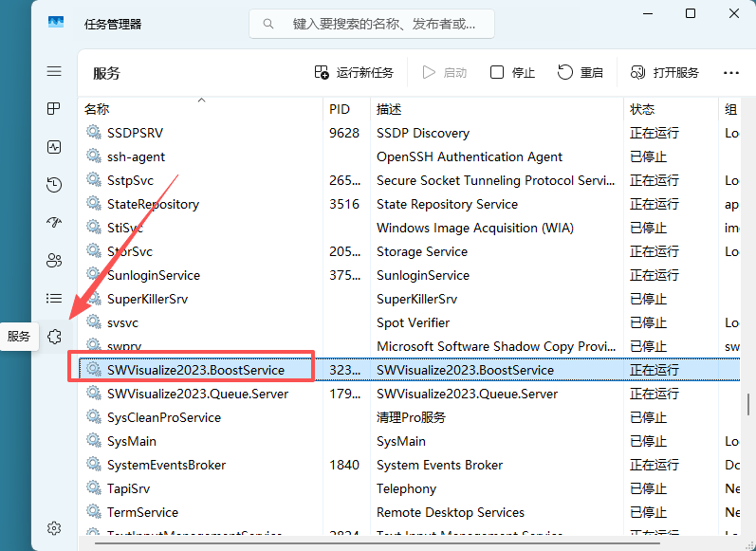Click status 已停止 of TapiSrv row

[x=648, y=488]
